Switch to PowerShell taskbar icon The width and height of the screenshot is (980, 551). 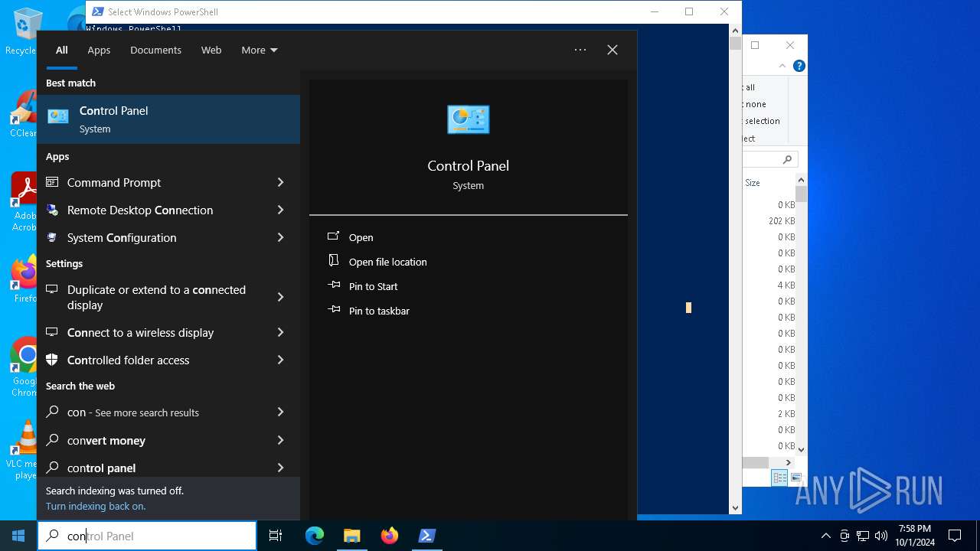coord(427,536)
